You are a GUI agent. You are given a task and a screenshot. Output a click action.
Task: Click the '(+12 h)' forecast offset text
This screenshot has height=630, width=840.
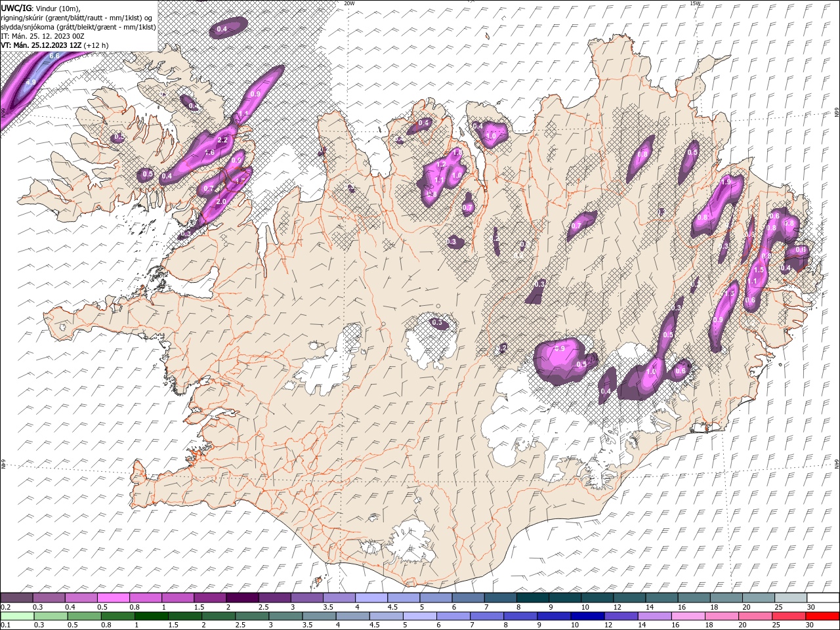pos(96,45)
